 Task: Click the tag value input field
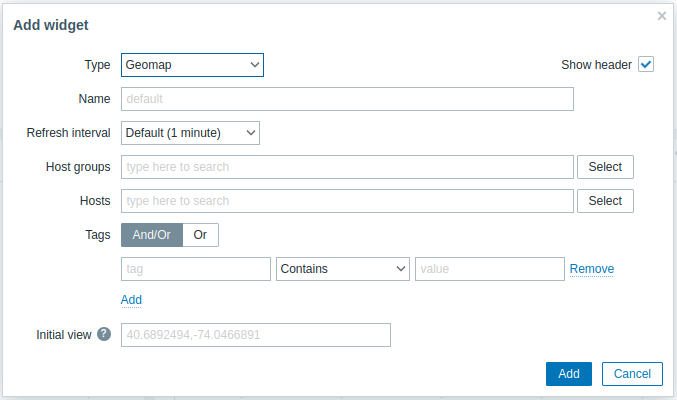point(490,269)
